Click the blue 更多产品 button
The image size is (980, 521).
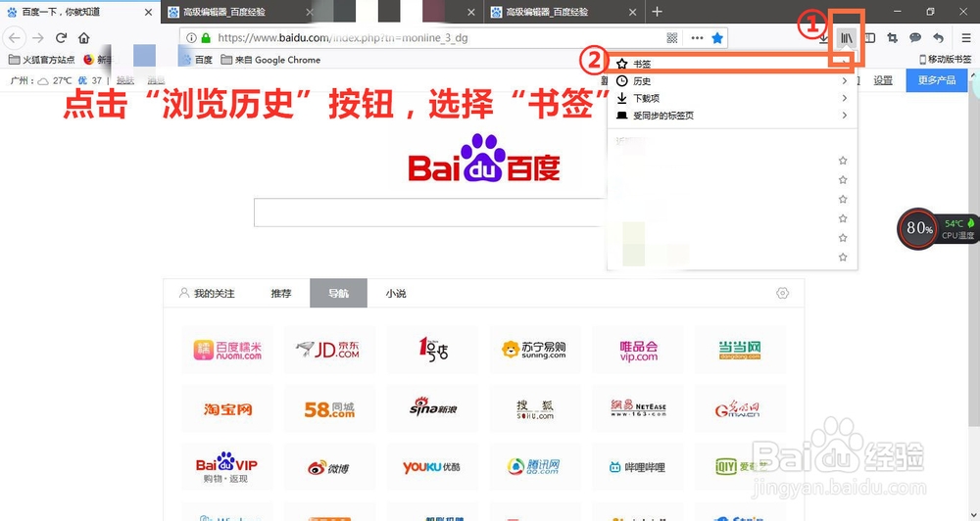click(x=936, y=80)
